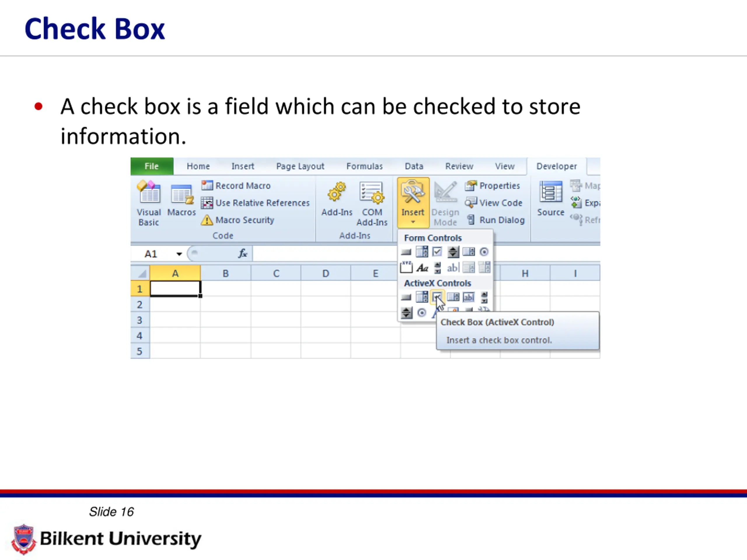Image resolution: width=747 pixels, height=560 pixels.
Task: Select ActiveX Scroll Bar icon
Action: [484, 297]
